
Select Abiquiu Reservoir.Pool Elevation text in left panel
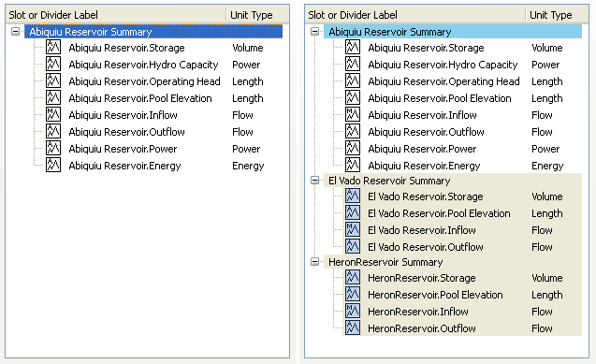click(140, 98)
